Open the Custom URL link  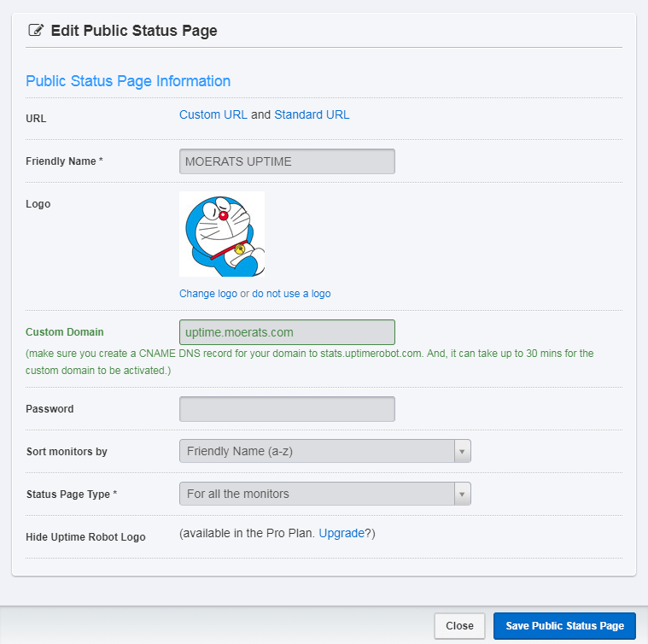pyautogui.click(x=213, y=114)
